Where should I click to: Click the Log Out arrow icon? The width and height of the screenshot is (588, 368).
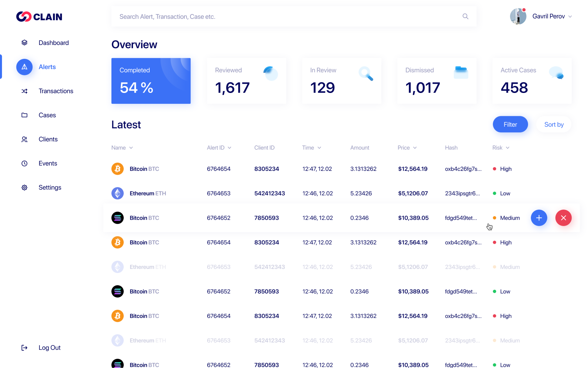click(x=24, y=348)
